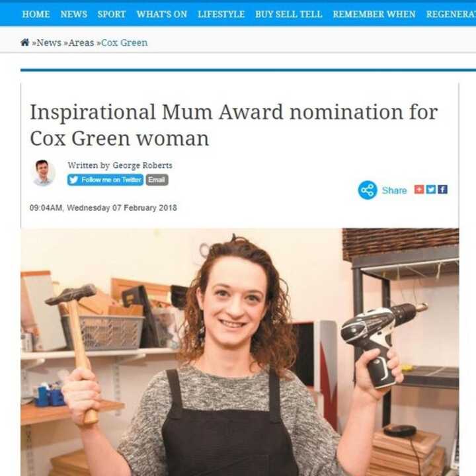Open the REMEMBER WHEN section
The width and height of the screenshot is (476, 476).
pyautogui.click(x=374, y=15)
